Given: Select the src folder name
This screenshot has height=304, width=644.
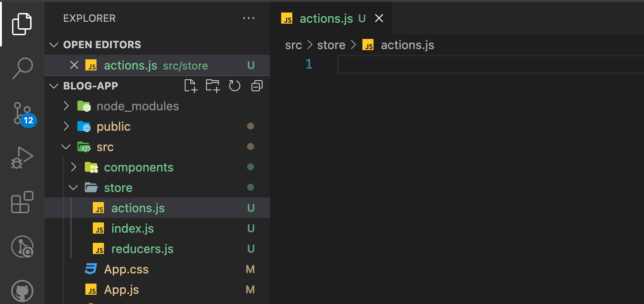Looking at the screenshot, I should coord(105,147).
